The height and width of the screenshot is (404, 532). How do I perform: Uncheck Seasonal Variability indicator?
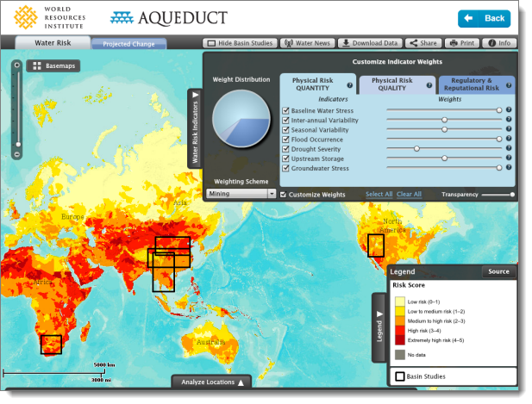[x=285, y=130]
